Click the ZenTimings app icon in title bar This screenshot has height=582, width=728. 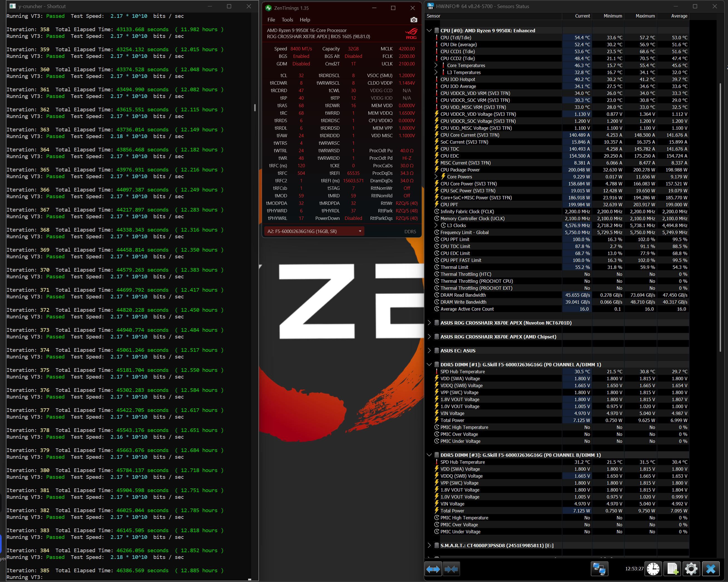point(269,8)
